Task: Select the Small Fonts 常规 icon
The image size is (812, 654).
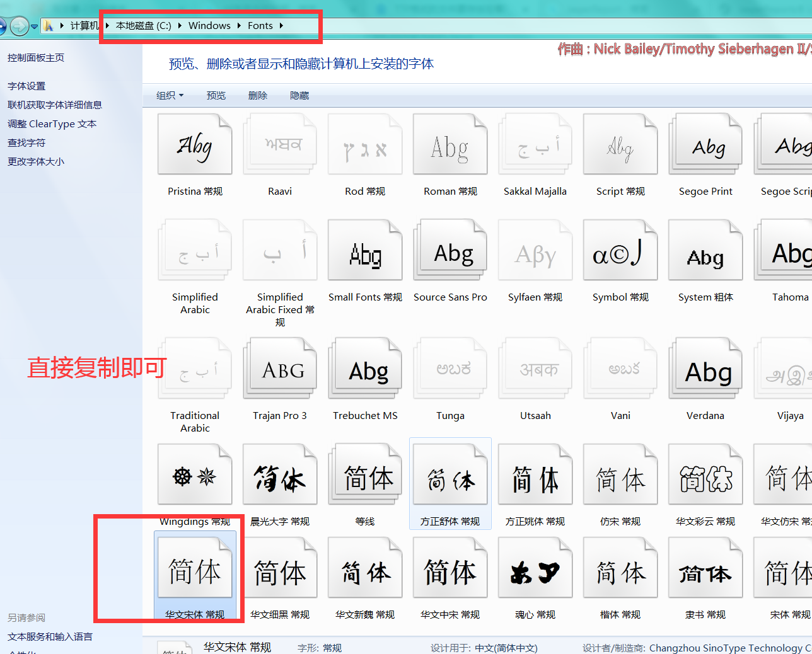Action: point(365,250)
